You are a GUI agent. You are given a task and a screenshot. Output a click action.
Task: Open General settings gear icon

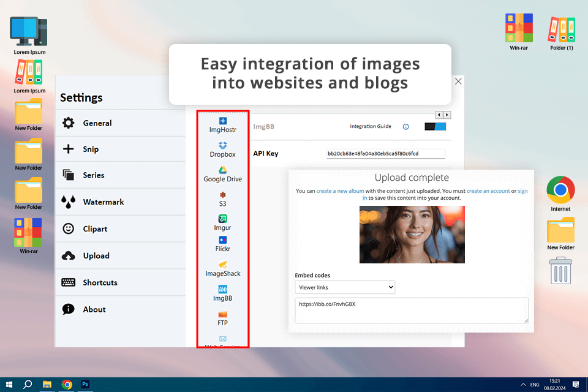coord(68,123)
